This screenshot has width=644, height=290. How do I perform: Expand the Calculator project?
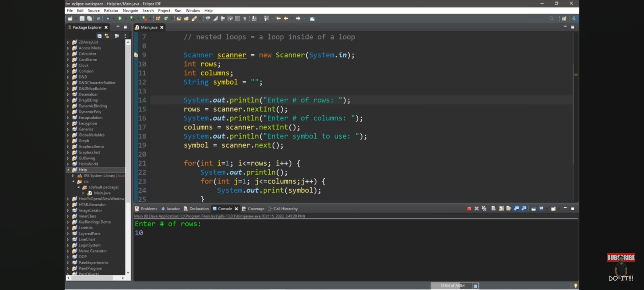68,54
